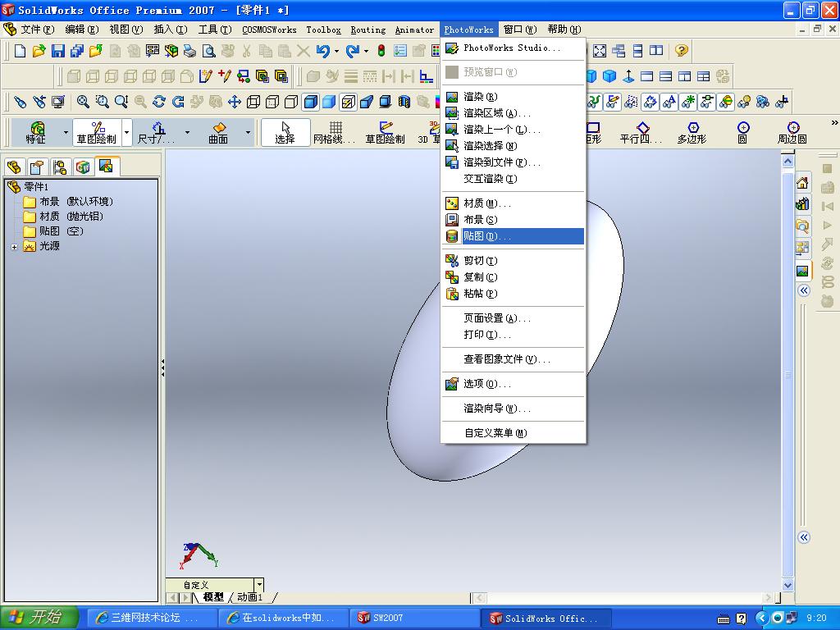Click the Windows 开始 start button
The image size is (840, 630).
[x=39, y=618]
